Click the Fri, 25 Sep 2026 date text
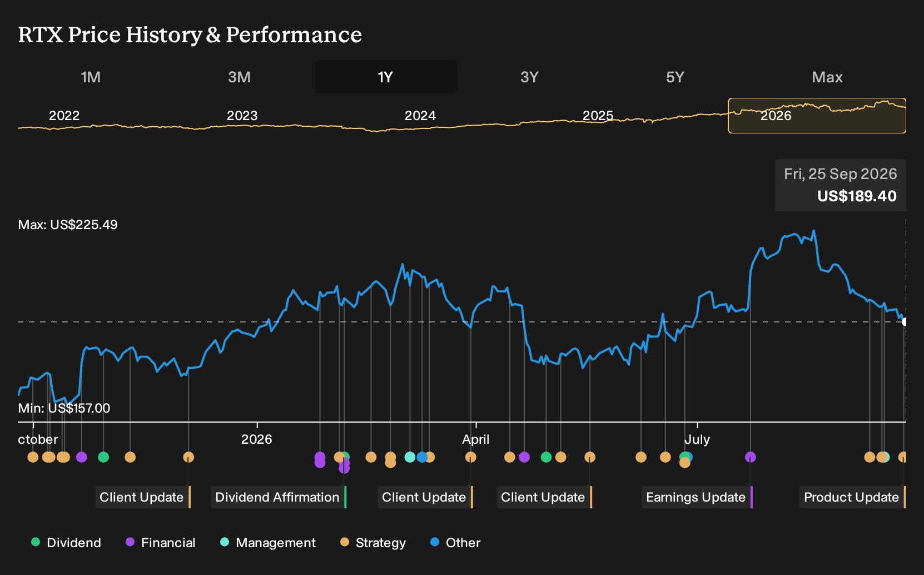 (841, 174)
